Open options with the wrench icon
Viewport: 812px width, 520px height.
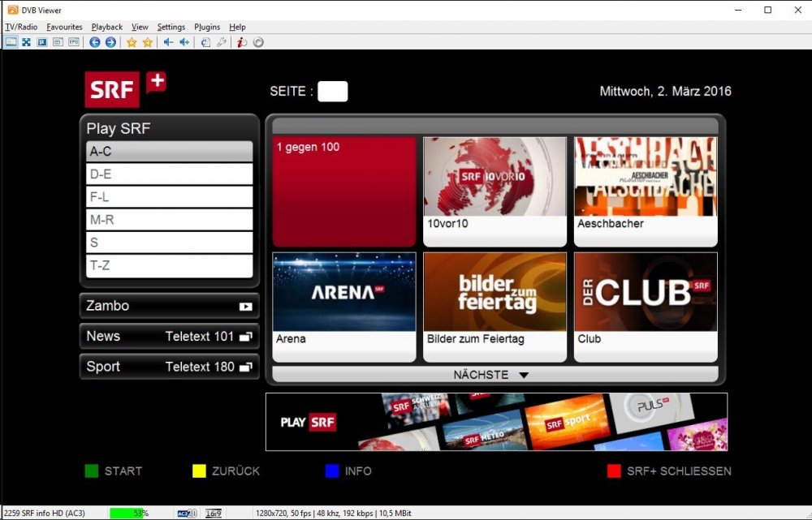point(221,41)
